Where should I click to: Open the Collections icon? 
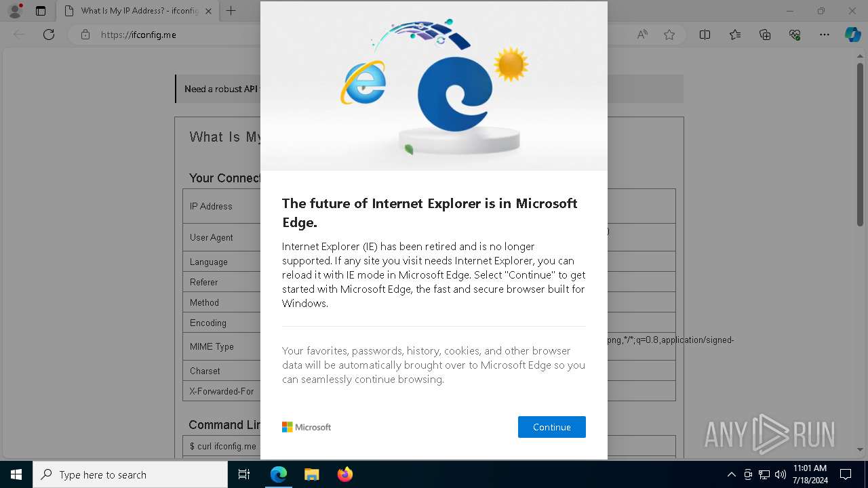coord(765,35)
